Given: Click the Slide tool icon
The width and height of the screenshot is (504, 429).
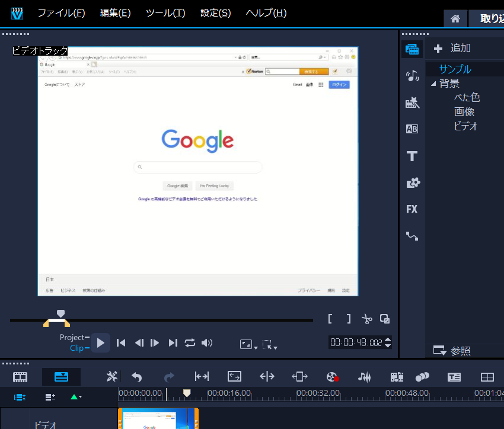Looking at the screenshot, I should pyautogui.click(x=299, y=376).
